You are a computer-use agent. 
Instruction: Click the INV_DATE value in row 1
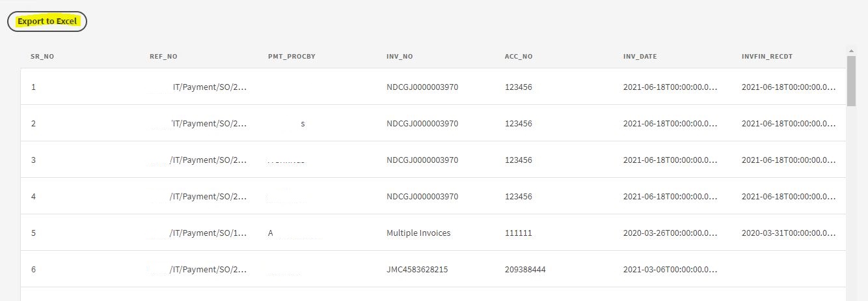point(670,87)
